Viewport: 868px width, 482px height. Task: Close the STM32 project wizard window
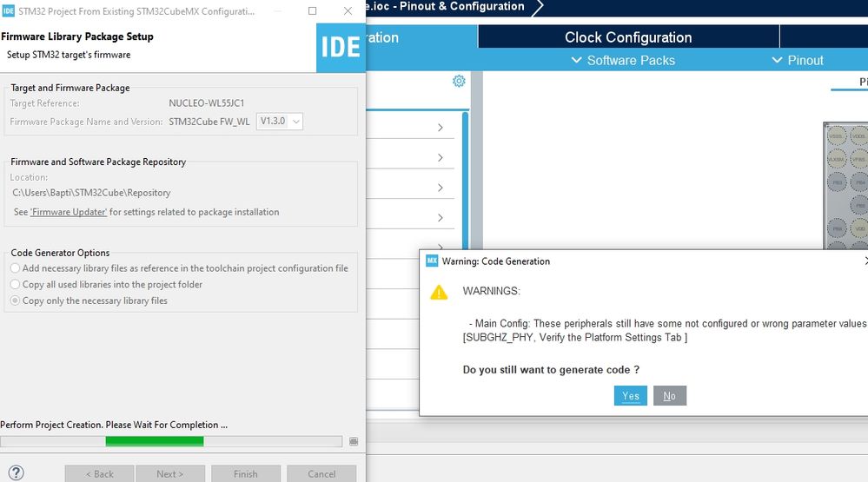[x=348, y=11]
